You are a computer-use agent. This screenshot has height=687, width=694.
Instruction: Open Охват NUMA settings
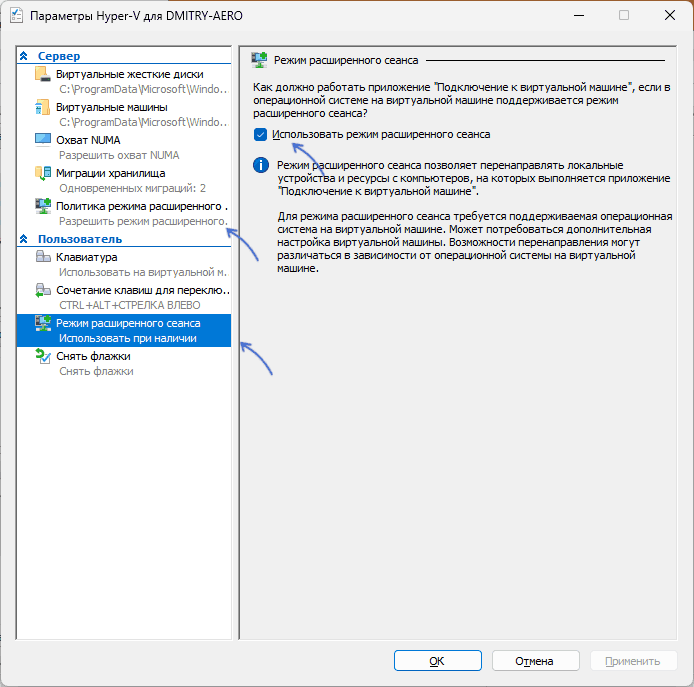124,147
